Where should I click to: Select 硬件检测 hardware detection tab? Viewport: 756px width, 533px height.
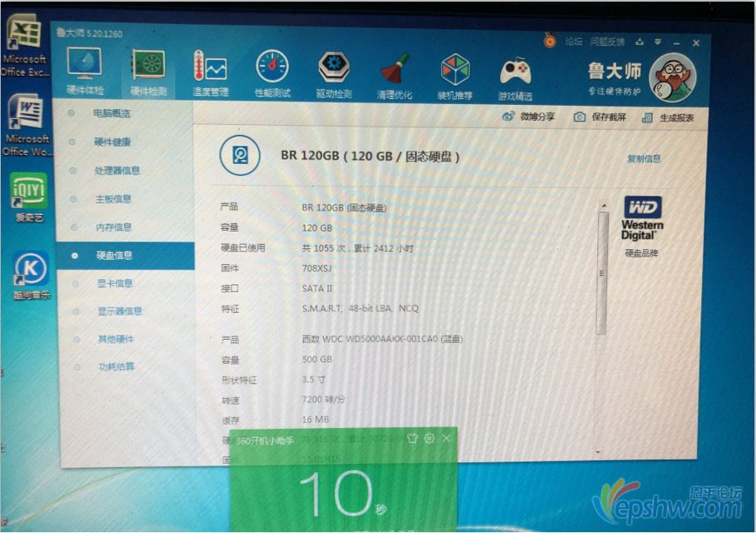(148, 72)
